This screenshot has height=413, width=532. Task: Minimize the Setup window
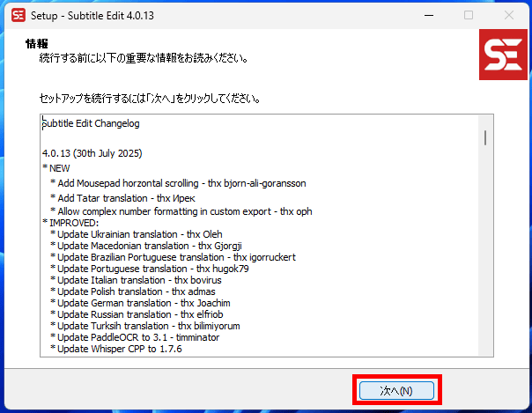429,15
